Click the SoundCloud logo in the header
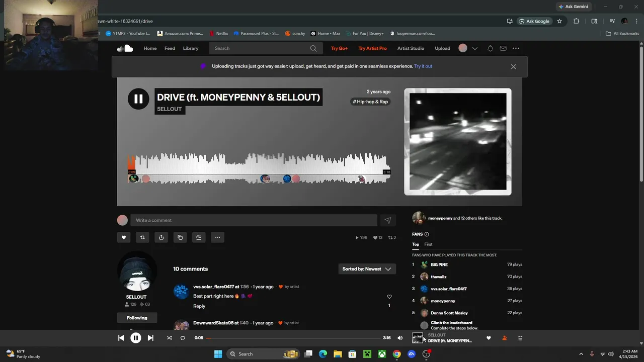The height and width of the screenshot is (362, 644). pos(125,48)
